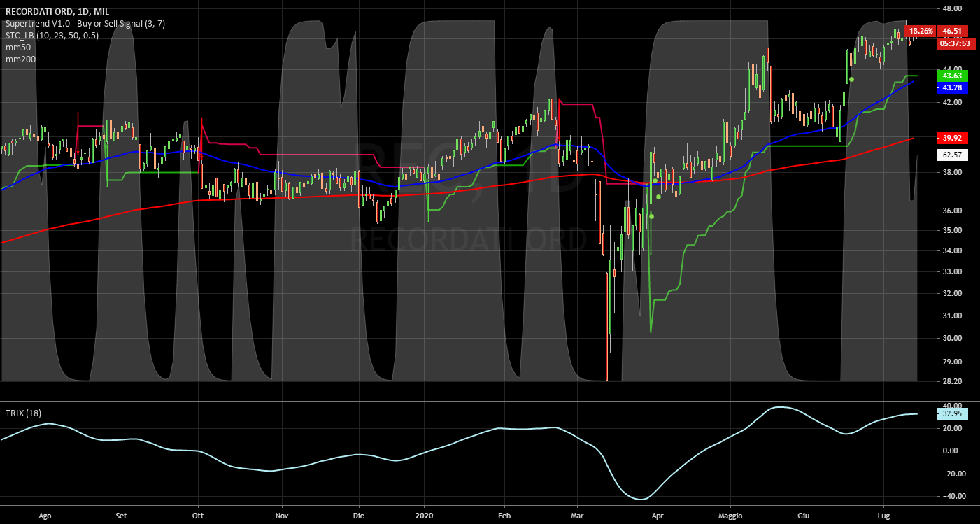Click the 32.95 TRIX value label
The image size is (980, 524).
(x=952, y=413)
